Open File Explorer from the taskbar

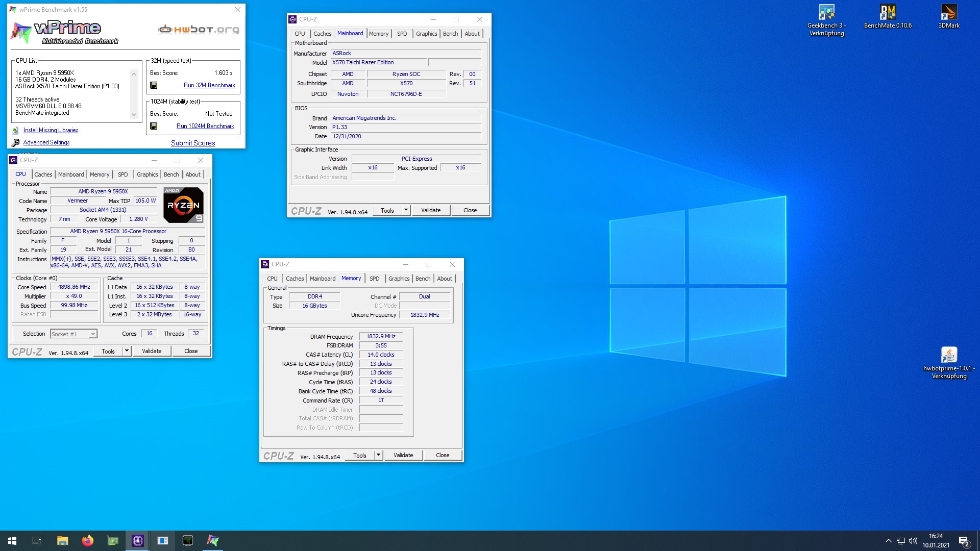(x=62, y=541)
